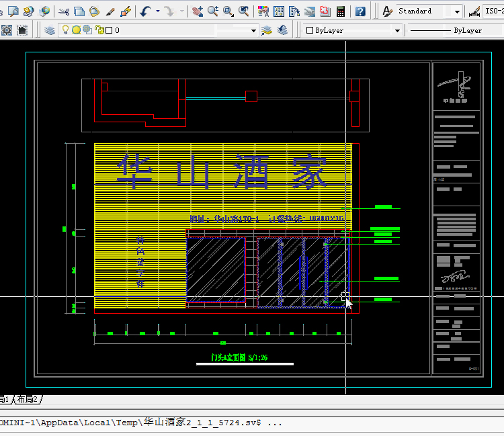Activate the Match Properties brush

[x=110, y=12]
